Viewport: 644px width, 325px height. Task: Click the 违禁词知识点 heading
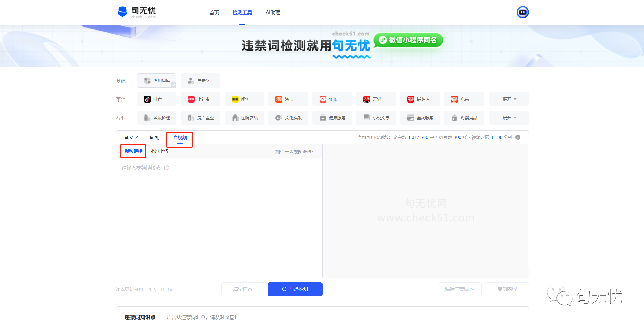pos(140,317)
